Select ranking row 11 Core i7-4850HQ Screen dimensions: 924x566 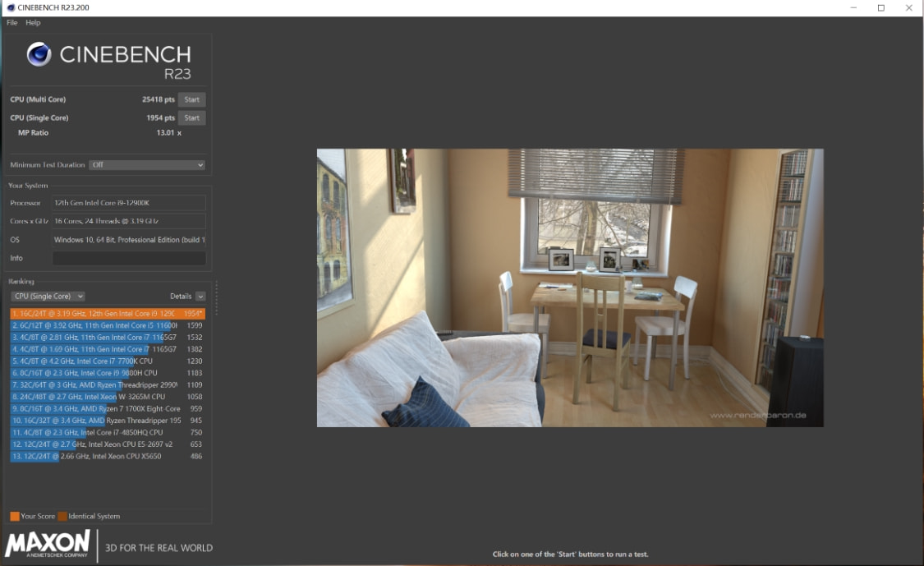[x=108, y=432]
